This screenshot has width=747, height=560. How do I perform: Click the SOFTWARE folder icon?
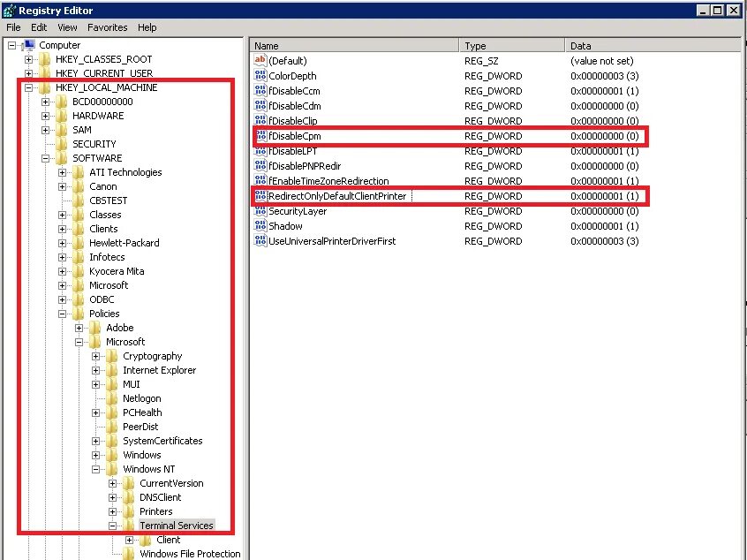coord(62,158)
